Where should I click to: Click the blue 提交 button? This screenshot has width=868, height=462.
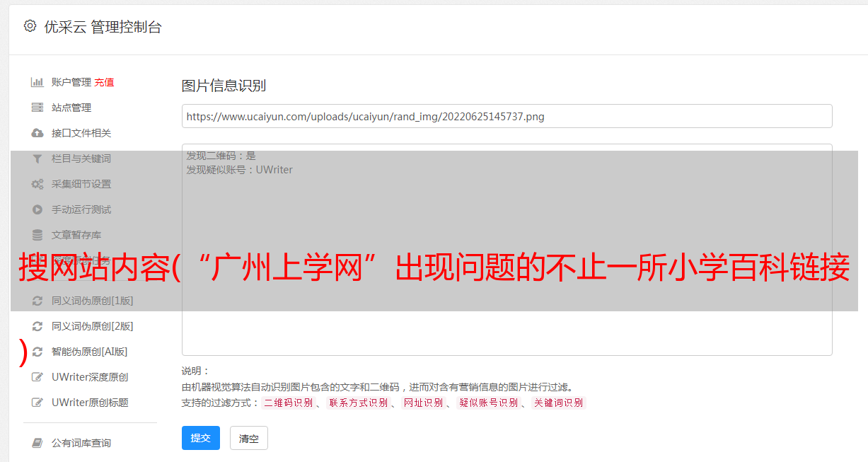pos(201,438)
